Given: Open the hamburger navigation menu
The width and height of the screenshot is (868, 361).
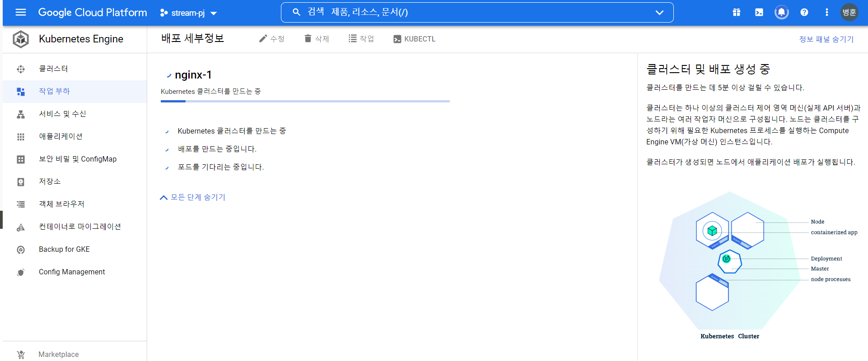Looking at the screenshot, I should [21, 12].
